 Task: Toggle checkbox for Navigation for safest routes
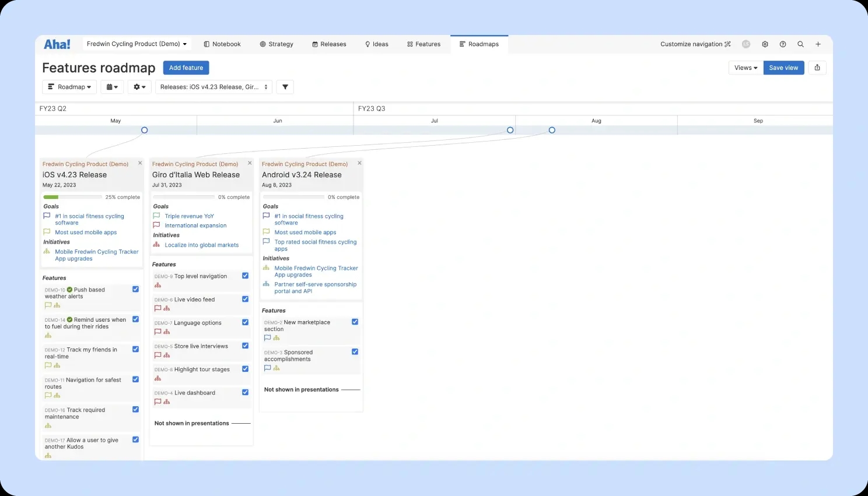pyautogui.click(x=135, y=379)
